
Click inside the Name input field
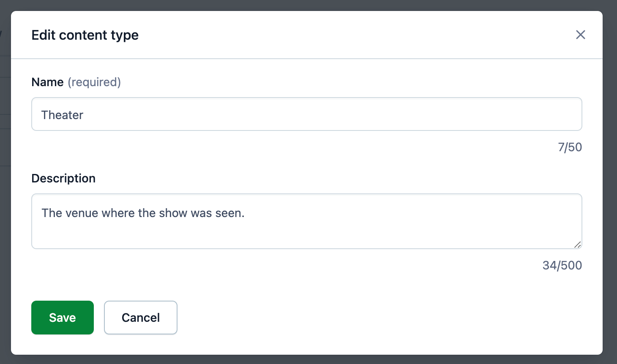[x=306, y=114]
